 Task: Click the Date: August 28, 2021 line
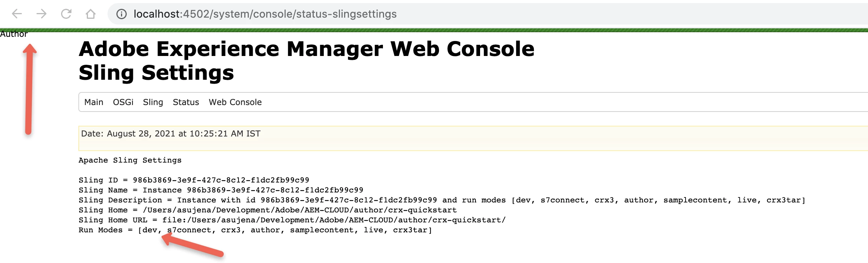[x=171, y=133]
